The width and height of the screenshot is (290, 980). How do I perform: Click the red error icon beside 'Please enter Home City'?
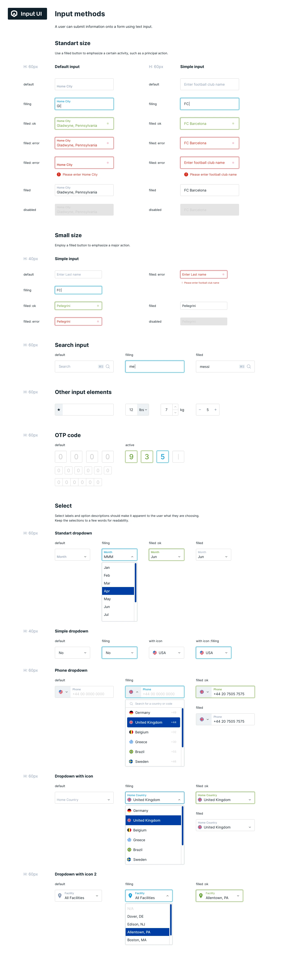(59, 175)
